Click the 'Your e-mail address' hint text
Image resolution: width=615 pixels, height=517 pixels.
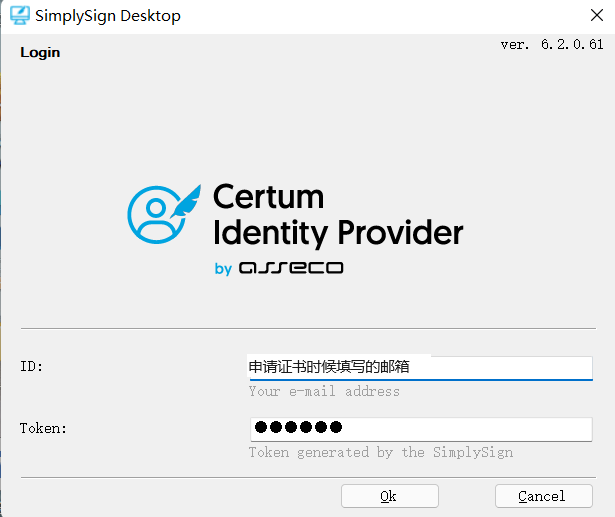pyautogui.click(x=324, y=391)
